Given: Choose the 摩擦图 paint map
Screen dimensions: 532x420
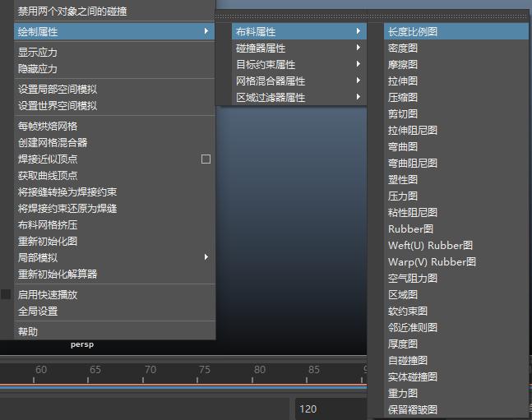Looking at the screenshot, I should (x=403, y=64).
